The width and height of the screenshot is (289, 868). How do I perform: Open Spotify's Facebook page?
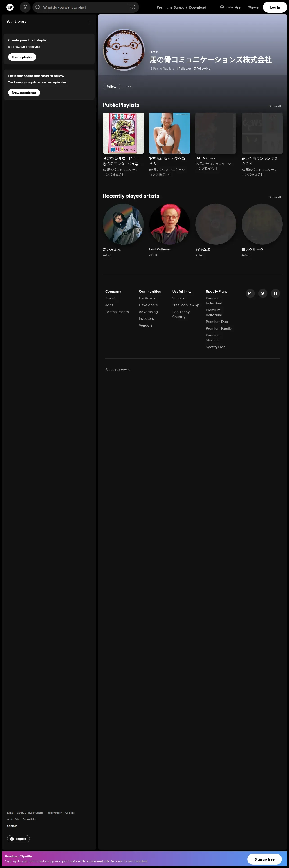coord(275,293)
